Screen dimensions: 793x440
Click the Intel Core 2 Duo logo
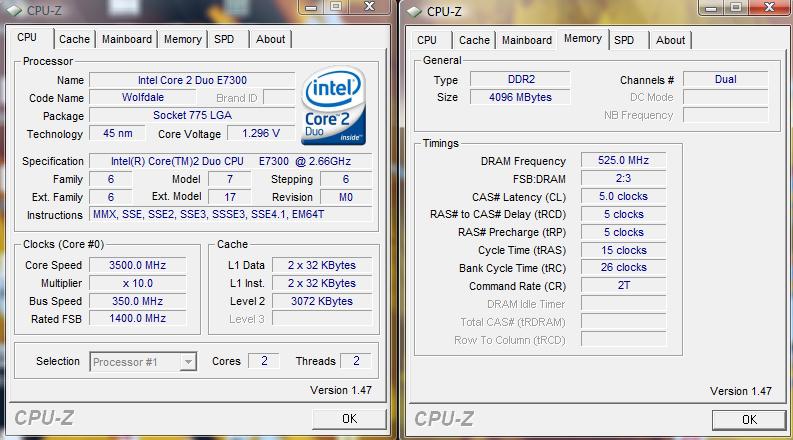tap(334, 105)
